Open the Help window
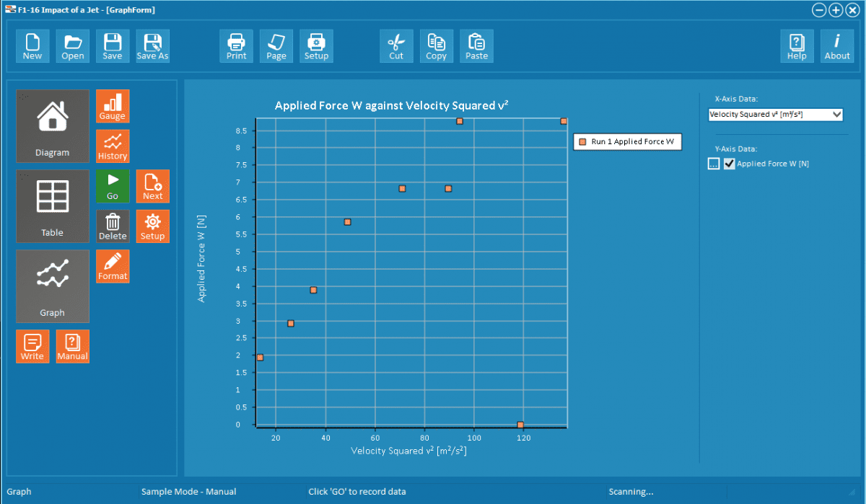Image resolution: width=866 pixels, height=504 pixels. [797, 45]
